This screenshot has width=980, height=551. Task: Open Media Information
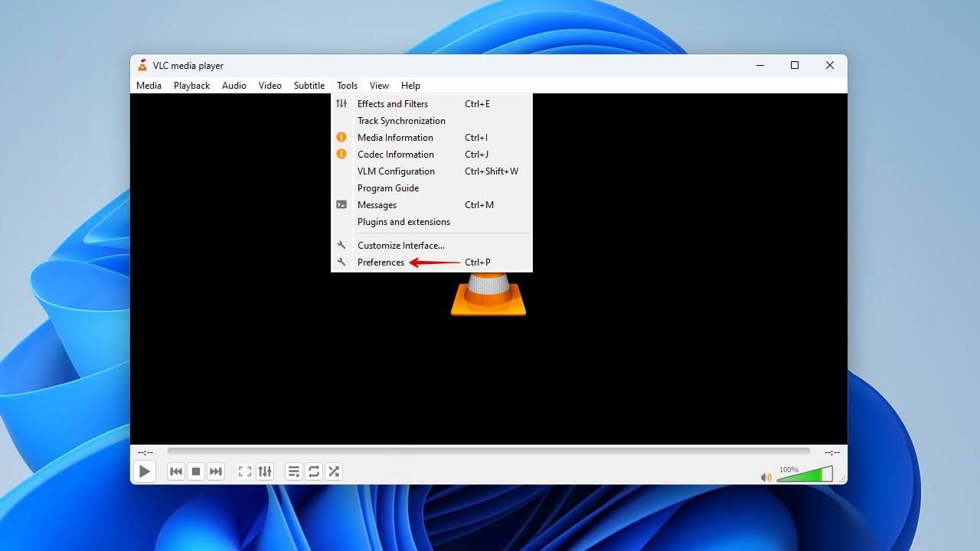(432, 138)
